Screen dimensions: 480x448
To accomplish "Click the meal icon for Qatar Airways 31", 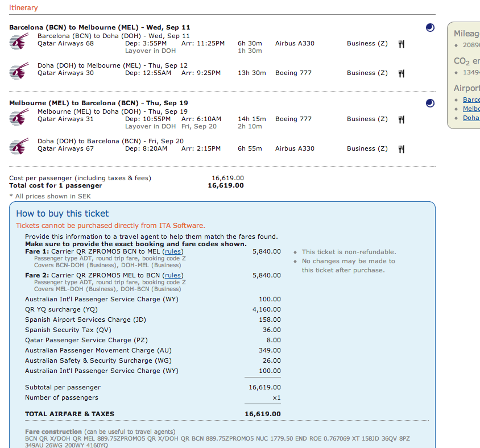I will point(402,119).
